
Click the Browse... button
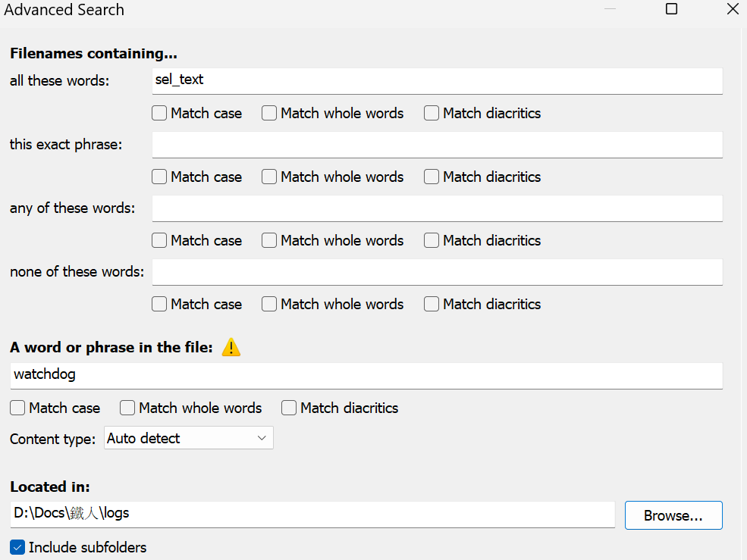(x=673, y=515)
